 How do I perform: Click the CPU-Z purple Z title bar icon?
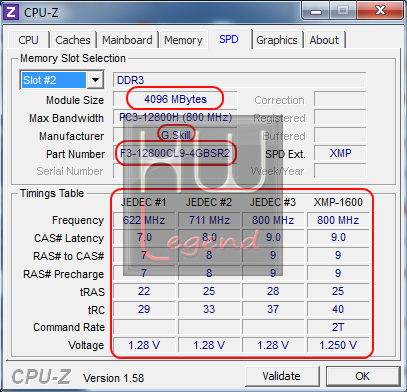[x=11, y=12]
